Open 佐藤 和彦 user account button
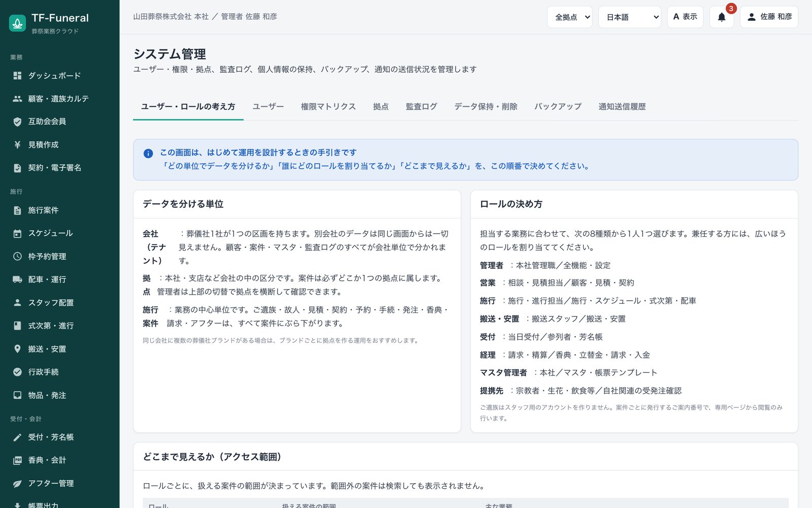Image resolution: width=812 pixels, height=508 pixels. (x=769, y=17)
